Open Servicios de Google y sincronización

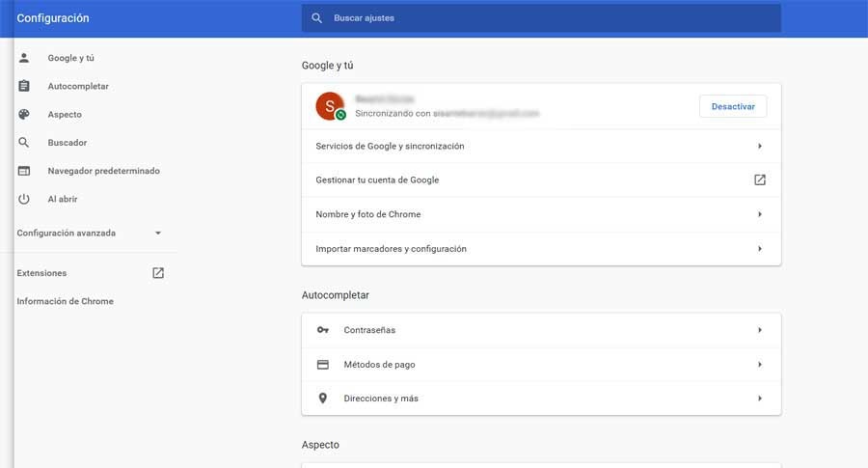541,147
